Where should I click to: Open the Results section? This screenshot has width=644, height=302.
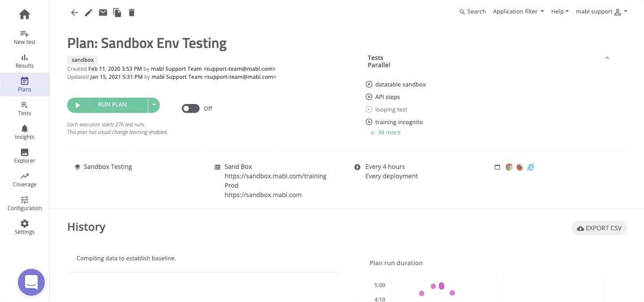pos(25,61)
